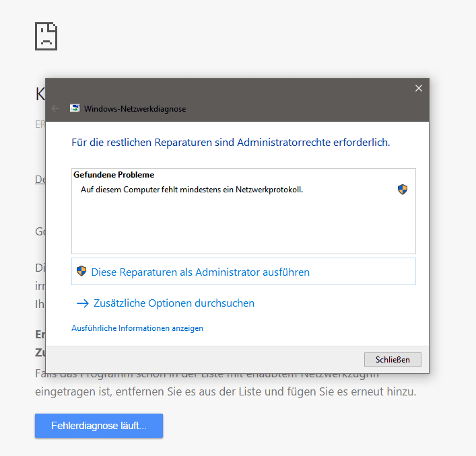Open 'Zusätzliche Optionen durchsuchen'
Viewport: 476px width, 456px height.
point(174,303)
